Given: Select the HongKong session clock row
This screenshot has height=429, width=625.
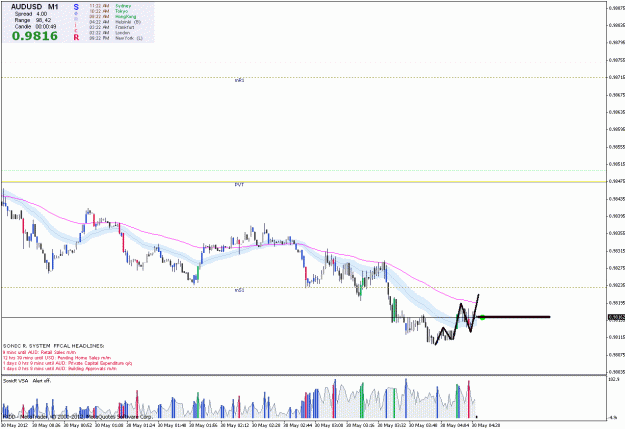Looking at the screenshot, I should pos(113,17).
